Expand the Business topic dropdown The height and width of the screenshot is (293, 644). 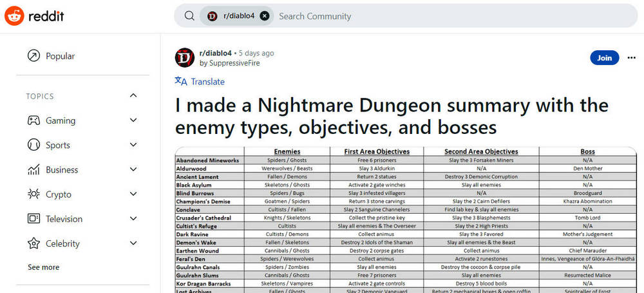pyautogui.click(x=133, y=170)
